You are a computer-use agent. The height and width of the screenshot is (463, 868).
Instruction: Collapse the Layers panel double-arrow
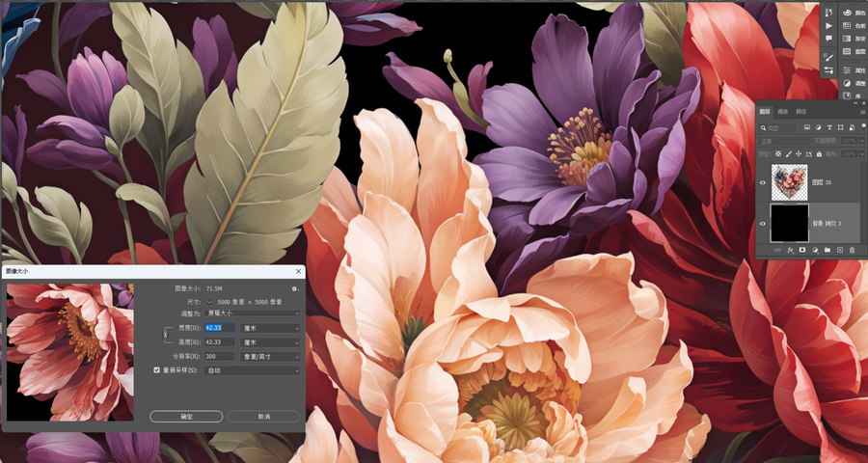tap(855, 103)
